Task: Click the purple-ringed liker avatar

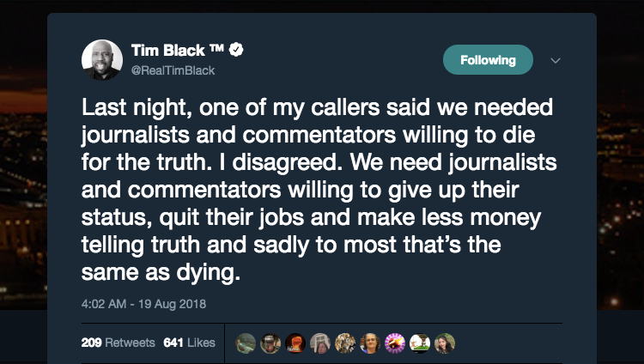Action: point(395,343)
